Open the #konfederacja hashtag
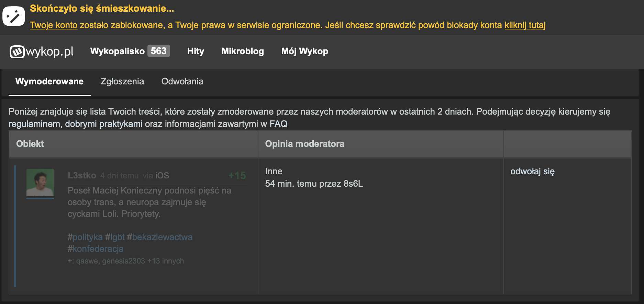 (96, 249)
